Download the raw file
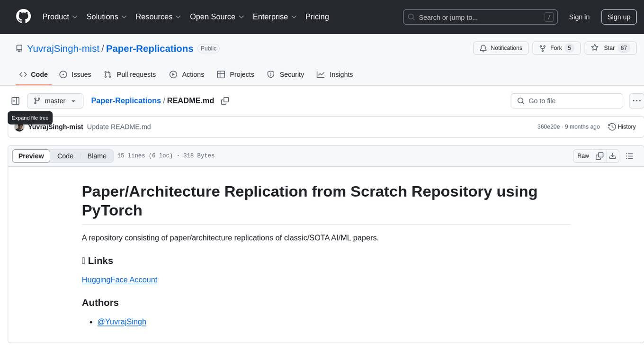Screen dimensions: 644x362 pyautogui.click(x=613, y=156)
